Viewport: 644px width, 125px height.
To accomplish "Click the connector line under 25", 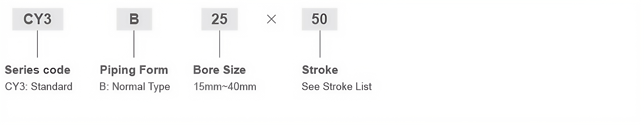I will pyautogui.click(x=219, y=44).
